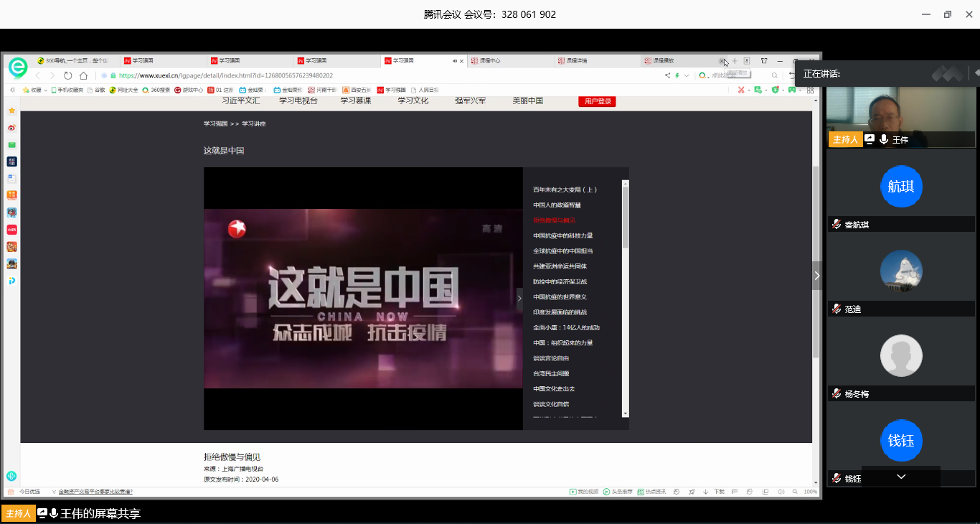
Task: Click the muted microphone icon for 杨冬梅
Action: click(x=837, y=393)
